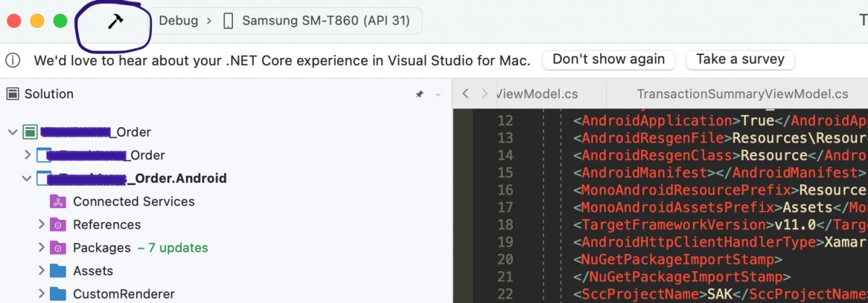Click the Take a survey button
The image size is (868, 303).
pyautogui.click(x=740, y=59)
